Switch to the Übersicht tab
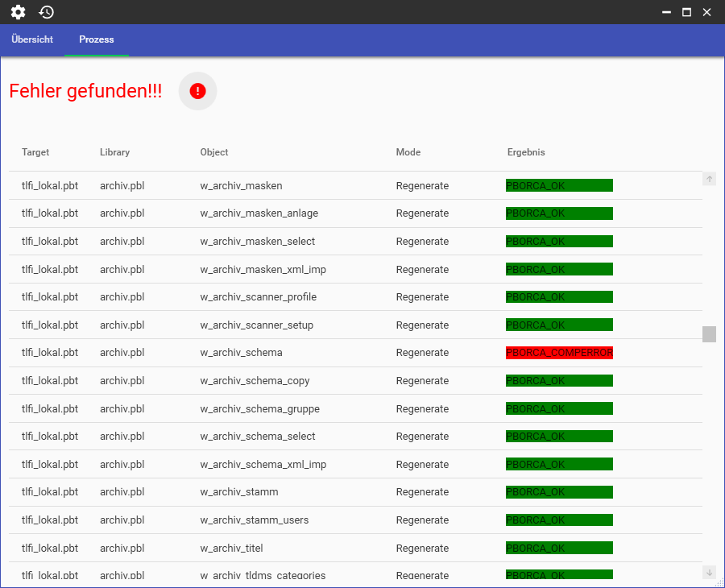725x588 pixels. [32, 39]
